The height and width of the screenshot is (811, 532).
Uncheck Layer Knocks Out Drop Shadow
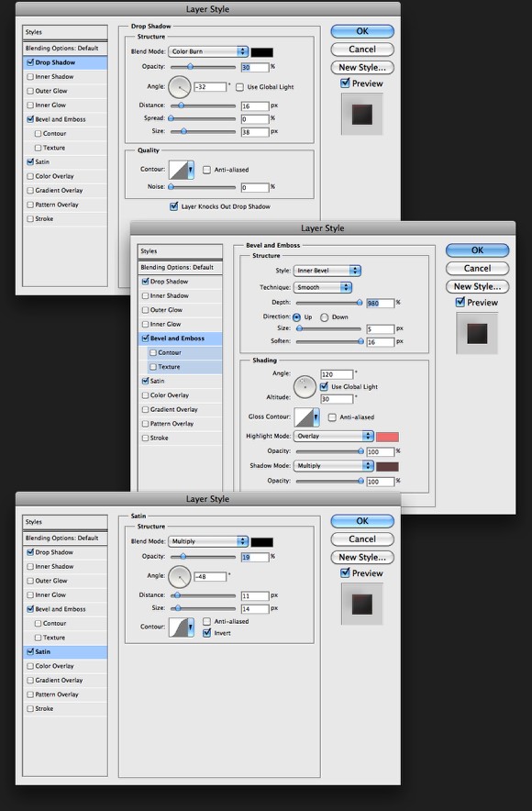tap(173, 206)
